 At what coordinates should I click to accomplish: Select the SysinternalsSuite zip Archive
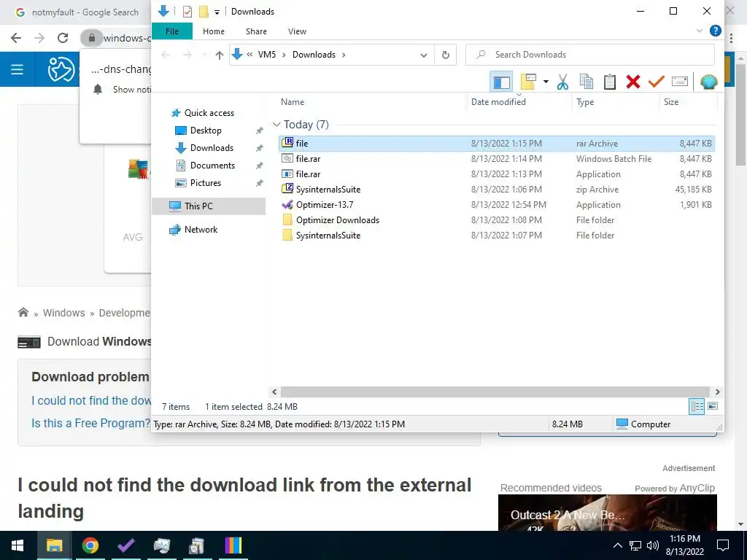click(x=496, y=189)
